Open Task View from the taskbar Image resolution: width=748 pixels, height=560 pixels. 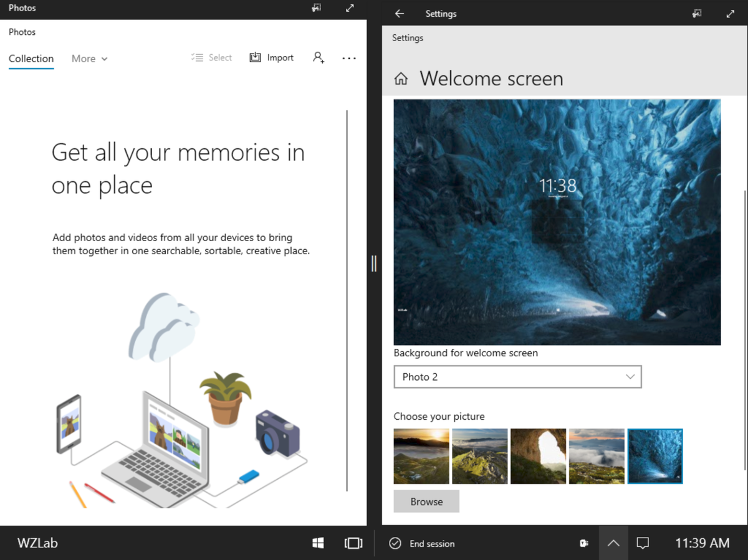[x=353, y=543]
